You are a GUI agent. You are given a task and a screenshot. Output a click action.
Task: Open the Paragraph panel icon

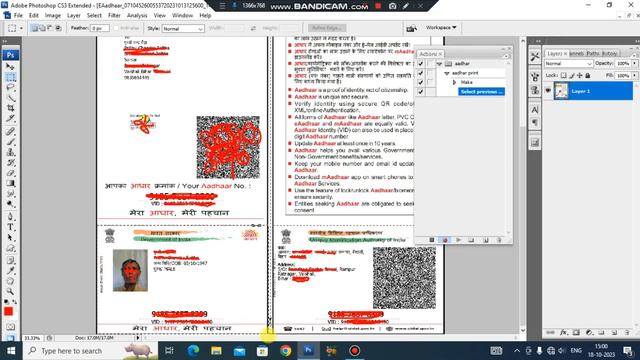[535, 122]
